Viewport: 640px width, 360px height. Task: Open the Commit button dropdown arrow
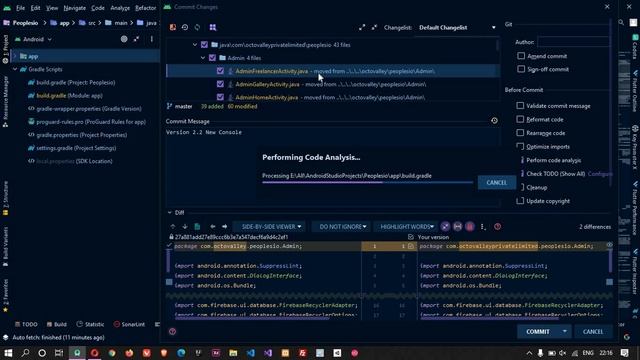pyautogui.click(x=564, y=331)
